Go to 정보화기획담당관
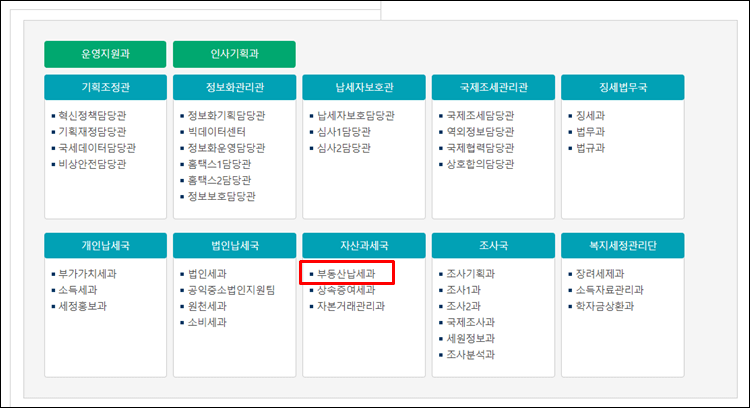The width and height of the screenshot is (750, 408). (226, 115)
